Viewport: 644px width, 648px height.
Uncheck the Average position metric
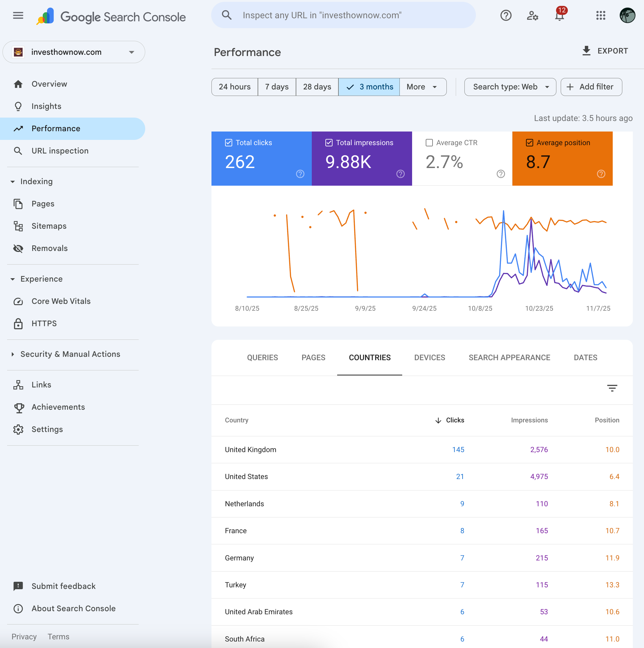click(x=529, y=143)
